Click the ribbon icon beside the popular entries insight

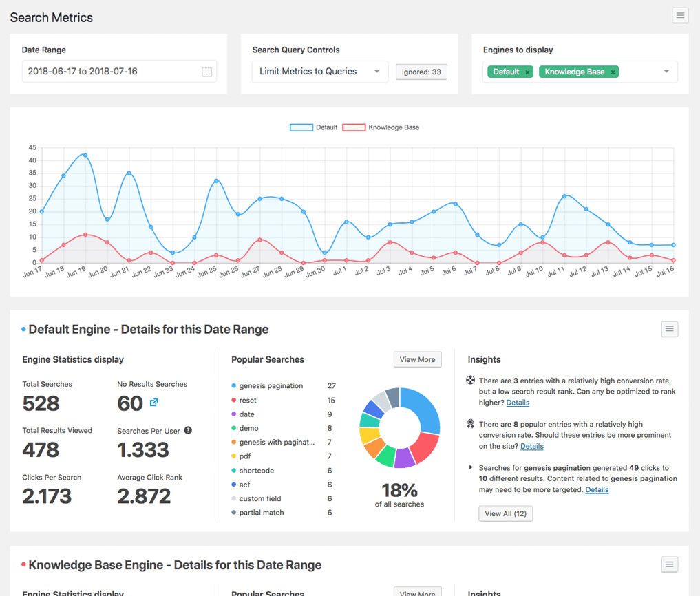(x=470, y=423)
